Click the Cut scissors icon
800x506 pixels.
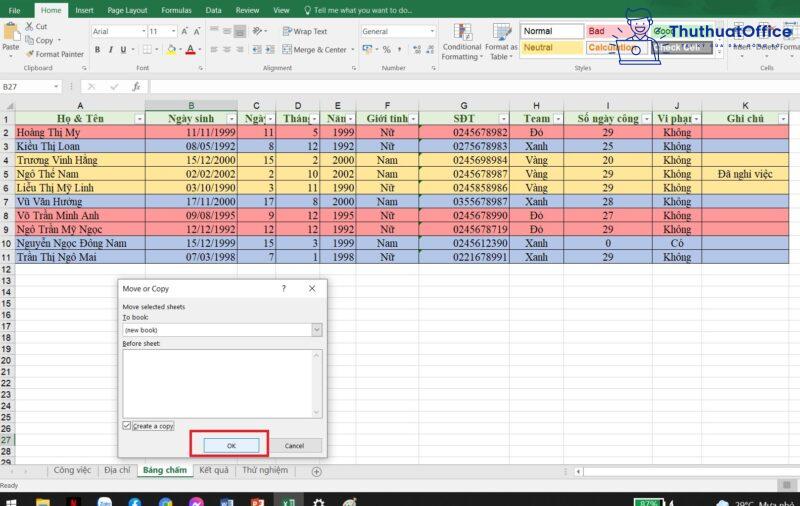click(x=29, y=26)
